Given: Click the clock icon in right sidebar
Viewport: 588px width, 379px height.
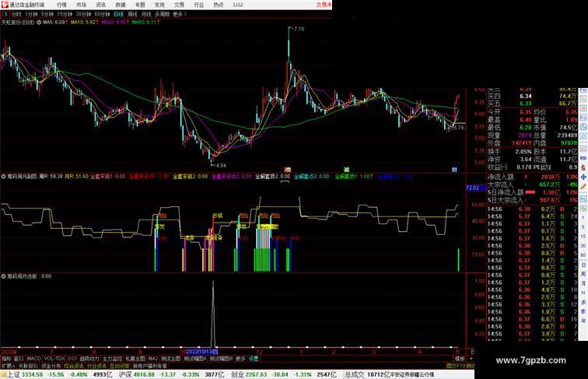Looking at the screenshot, I should pos(583,127).
